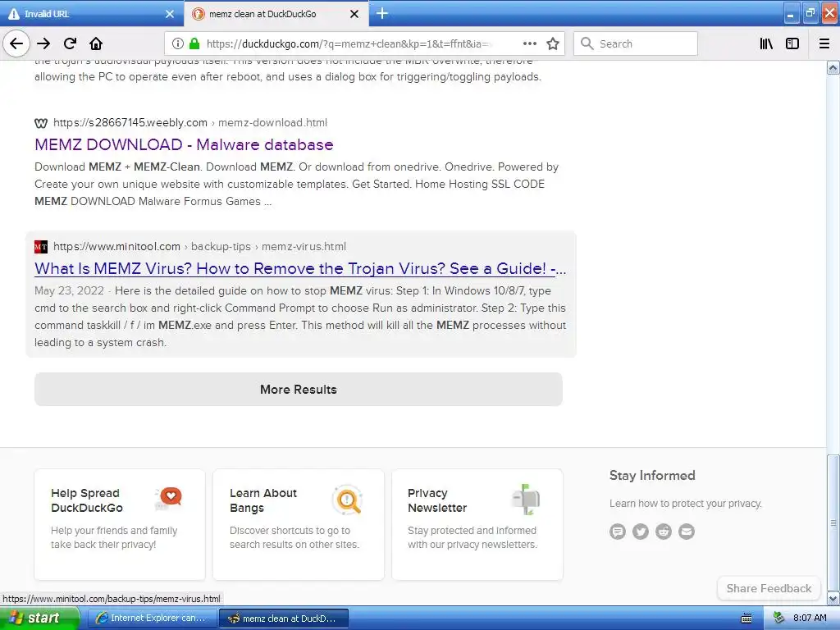The image size is (840, 630).
Task: Click the MiniTool favicon beside result
Action: pos(41,246)
